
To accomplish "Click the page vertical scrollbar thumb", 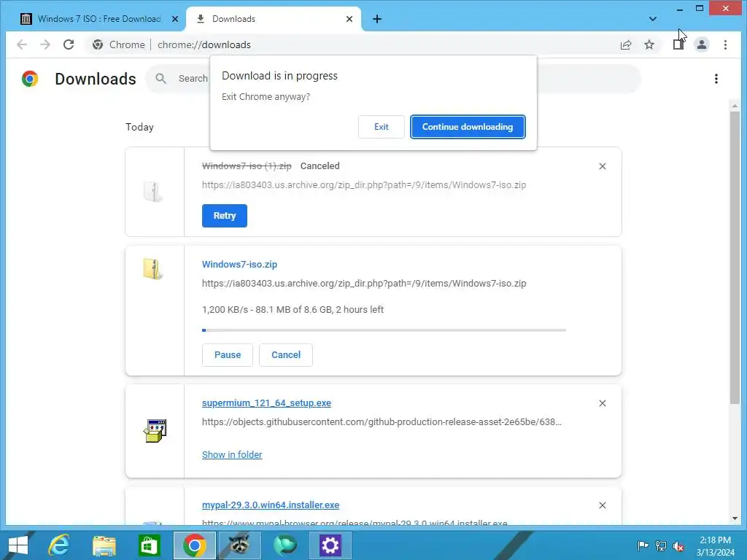I will (735, 257).
